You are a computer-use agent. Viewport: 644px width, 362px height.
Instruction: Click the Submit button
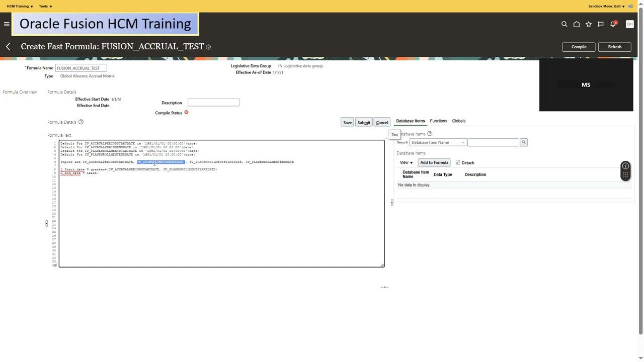[364, 123]
